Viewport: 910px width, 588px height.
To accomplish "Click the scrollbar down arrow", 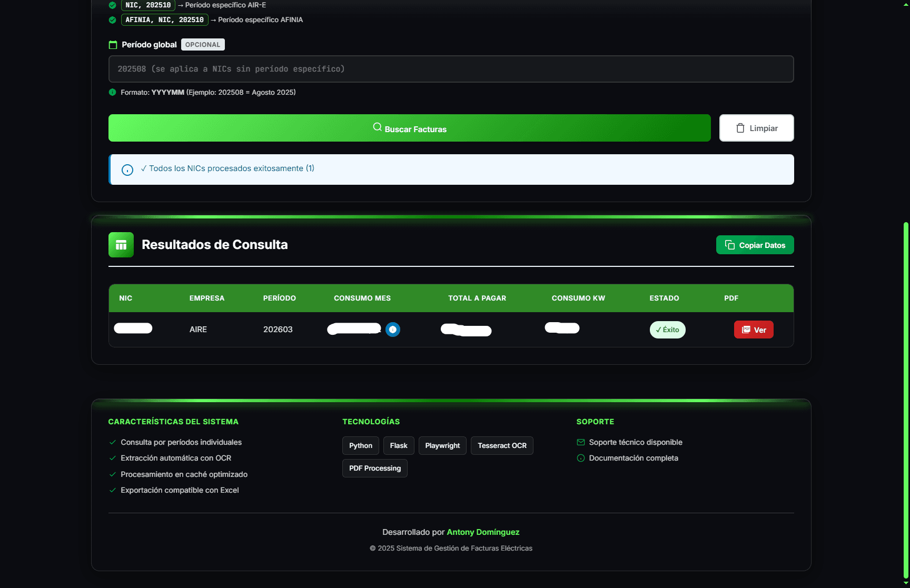I will point(906,583).
